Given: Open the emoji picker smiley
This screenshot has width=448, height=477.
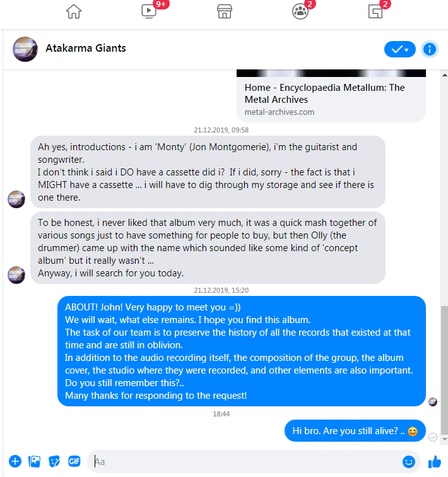Looking at the screenshot, I should [409, 461].
